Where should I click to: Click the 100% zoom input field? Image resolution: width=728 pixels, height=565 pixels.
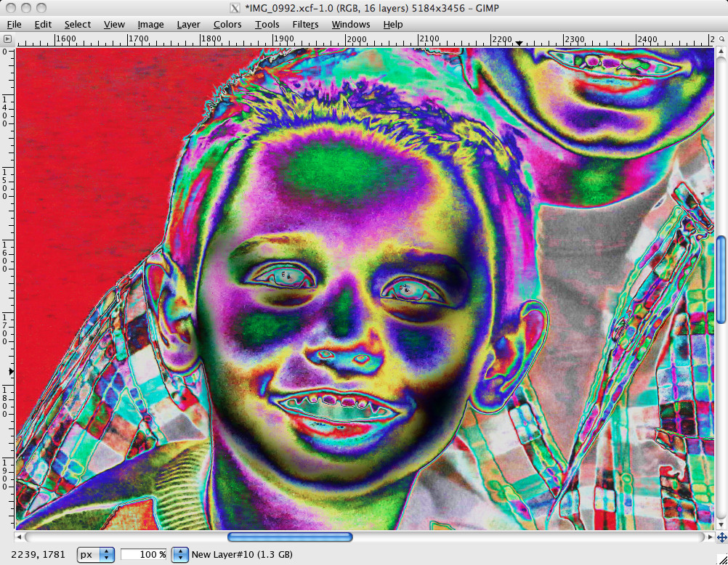click(145, 554)
